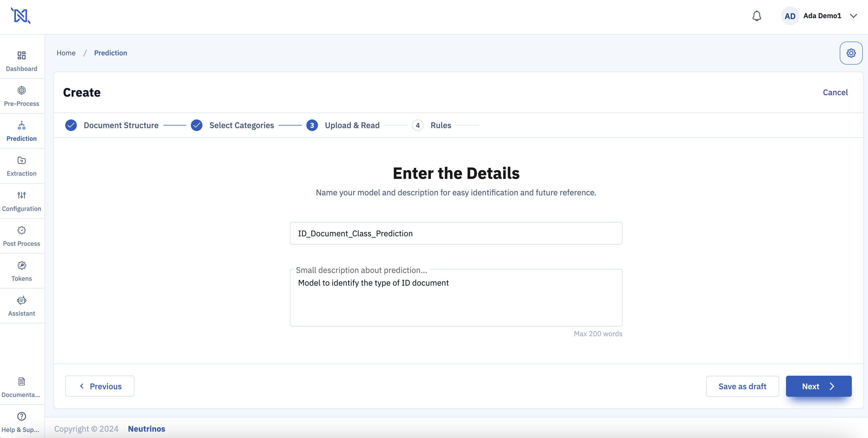Open Configuration sliders icon

[22, 195]
